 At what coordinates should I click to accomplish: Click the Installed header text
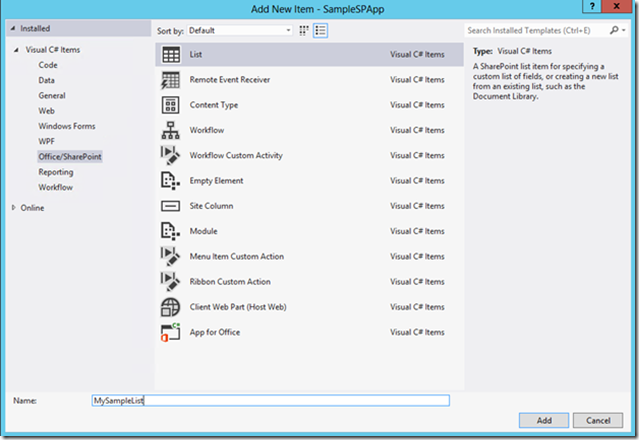coord(35,29)
